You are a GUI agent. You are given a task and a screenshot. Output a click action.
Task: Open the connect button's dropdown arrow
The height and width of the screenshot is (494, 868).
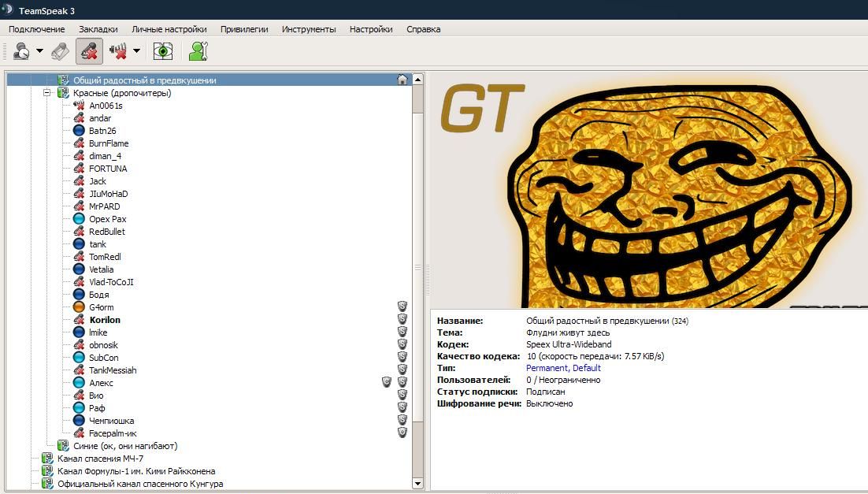(40, 51)
